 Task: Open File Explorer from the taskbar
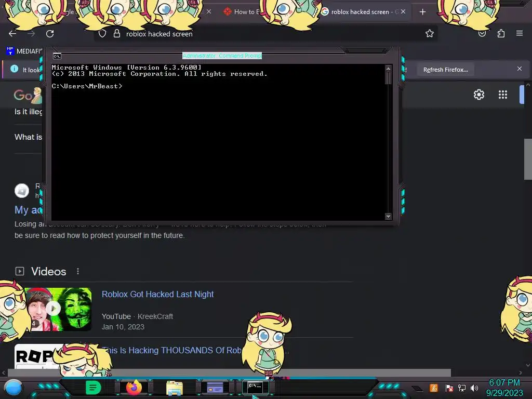[175, 388]
